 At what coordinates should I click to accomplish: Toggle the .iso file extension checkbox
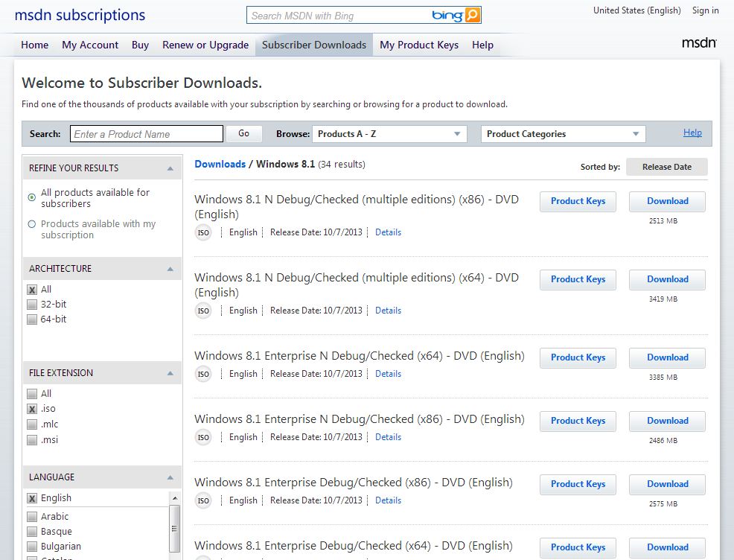32,410
